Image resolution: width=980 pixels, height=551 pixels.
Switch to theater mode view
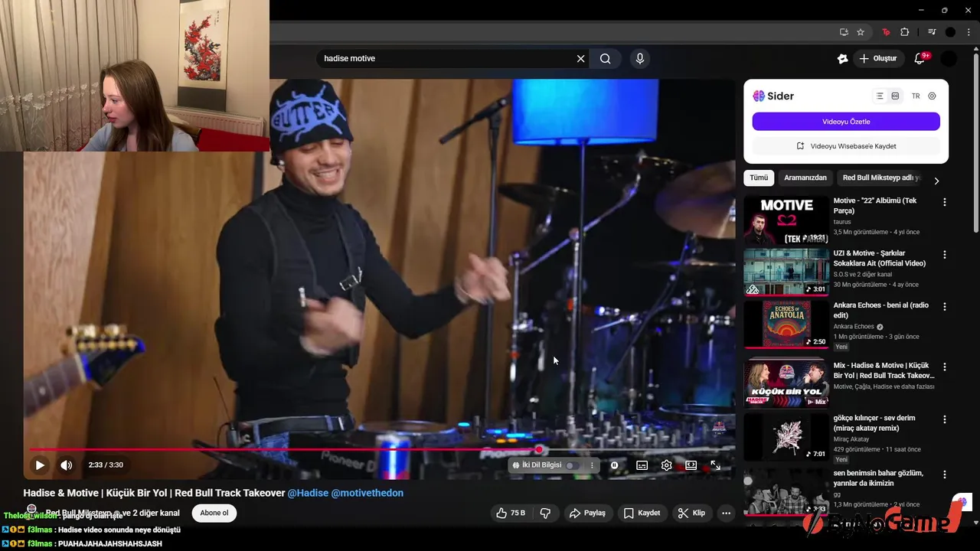pos(691,465)
